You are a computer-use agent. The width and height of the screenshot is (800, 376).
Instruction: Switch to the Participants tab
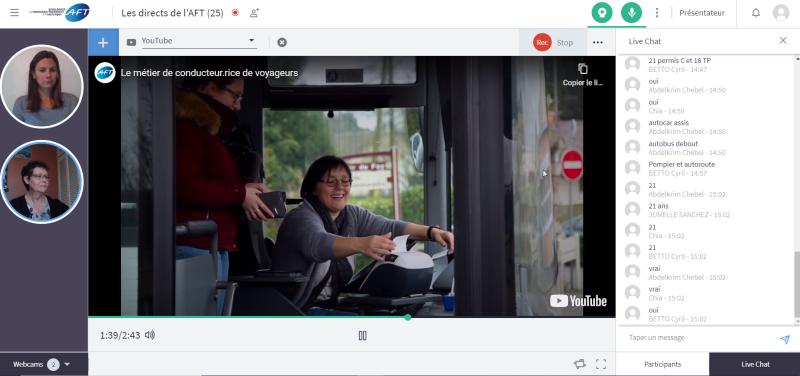pyautogui.click(x=662, y=364)
